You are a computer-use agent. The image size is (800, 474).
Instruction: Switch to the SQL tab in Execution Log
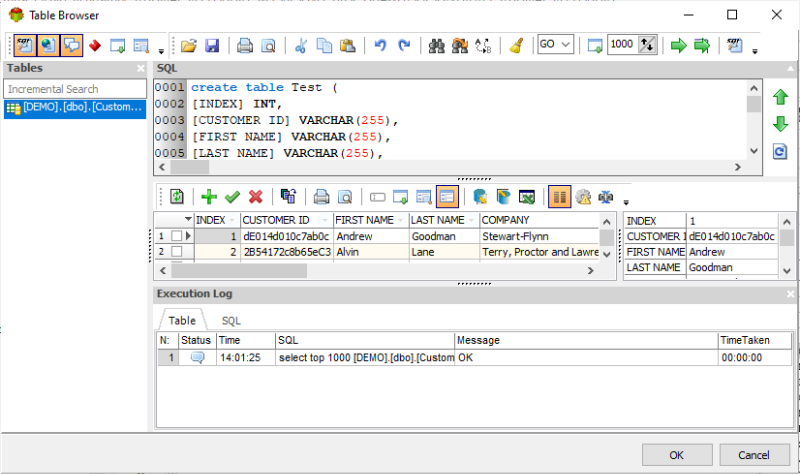(231, 320)
